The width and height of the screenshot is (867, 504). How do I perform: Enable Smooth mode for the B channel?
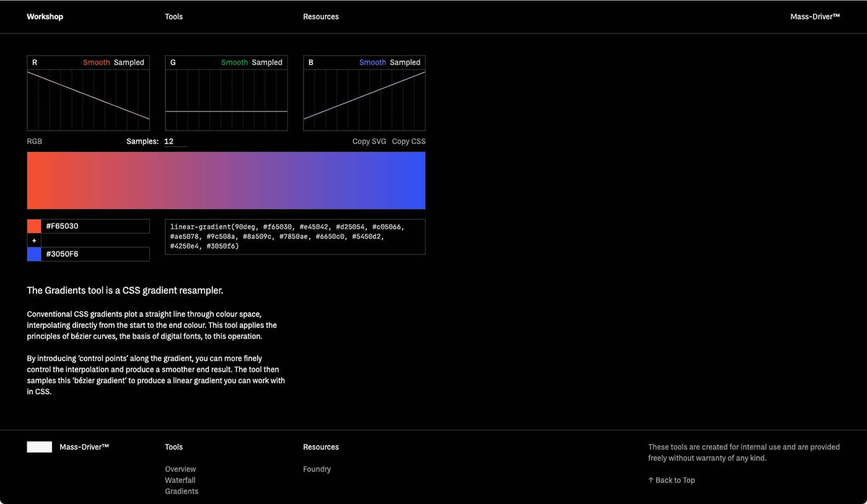[x=372, y=63]
